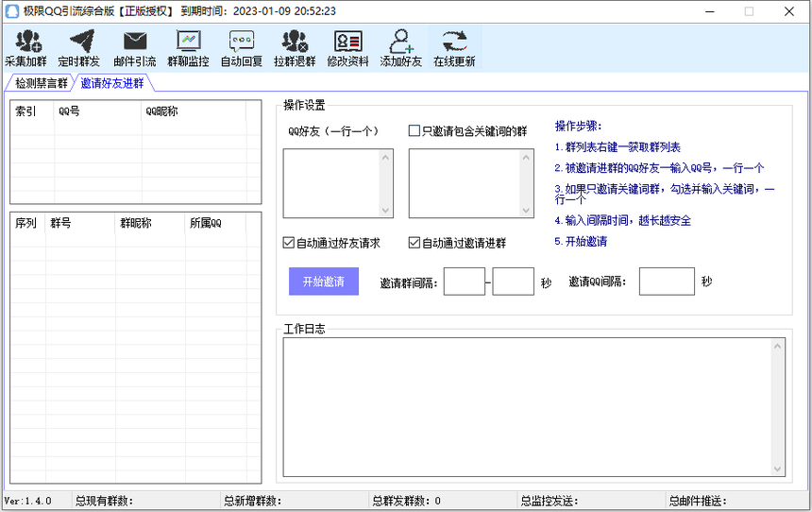812x512 pixels.
Task: Click the 总监控发送 status entry
Action: point(550,501)
